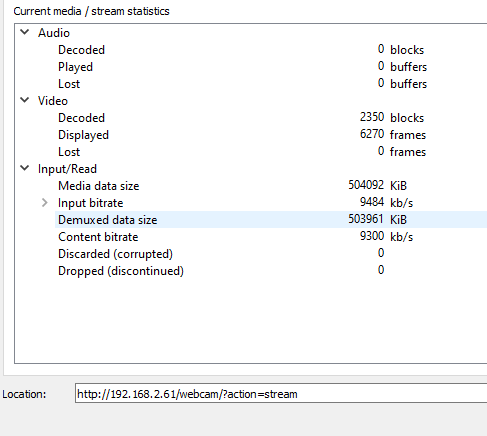487x436 pixels.
Task: Select the Dropped (discontinued) row
Action: tap(271, 271)
